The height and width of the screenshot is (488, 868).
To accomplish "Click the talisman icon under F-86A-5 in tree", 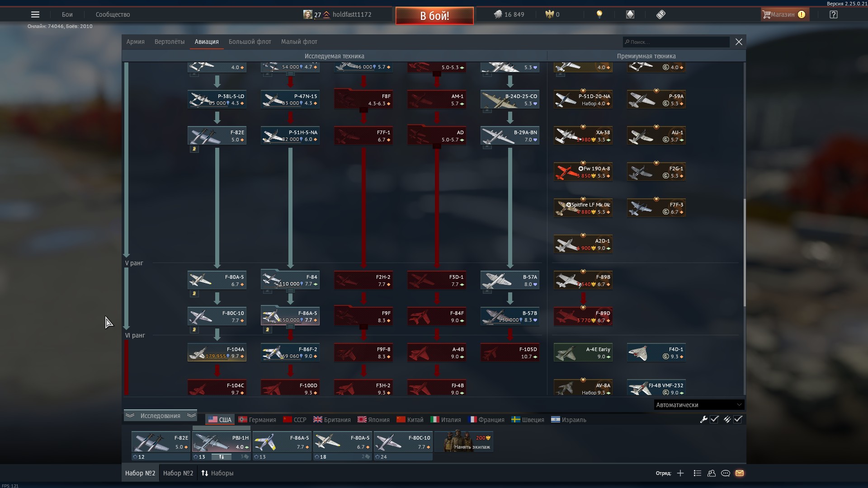I will tap(267, 329).
